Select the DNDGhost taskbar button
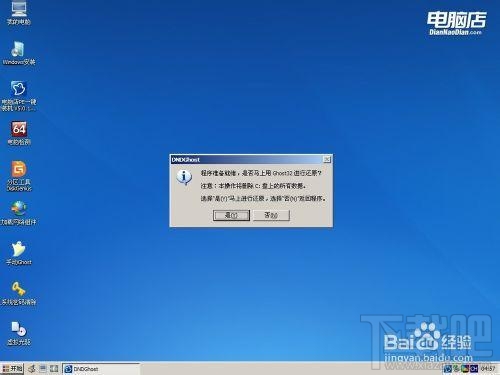Image resolution: width=500 pixels, height=375 pixels. point(101,369)
